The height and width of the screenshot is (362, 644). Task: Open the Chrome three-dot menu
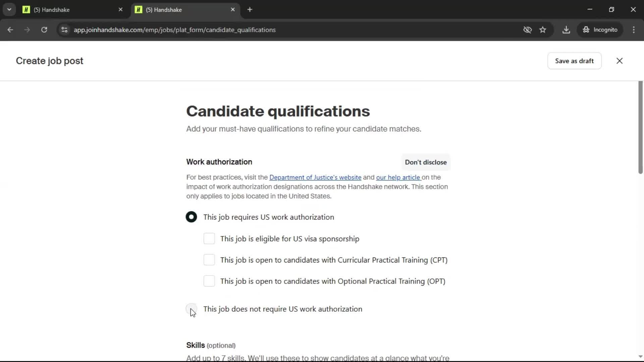tap(634, 29)
